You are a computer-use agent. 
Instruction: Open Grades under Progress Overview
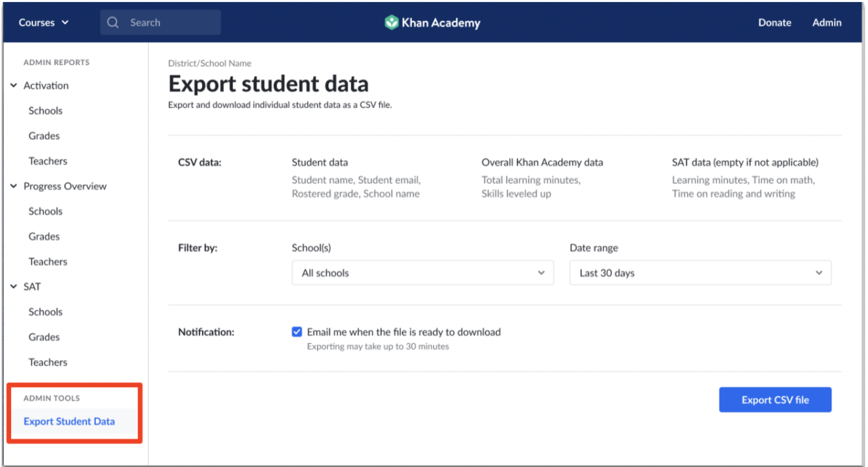(x=44, y=236)
